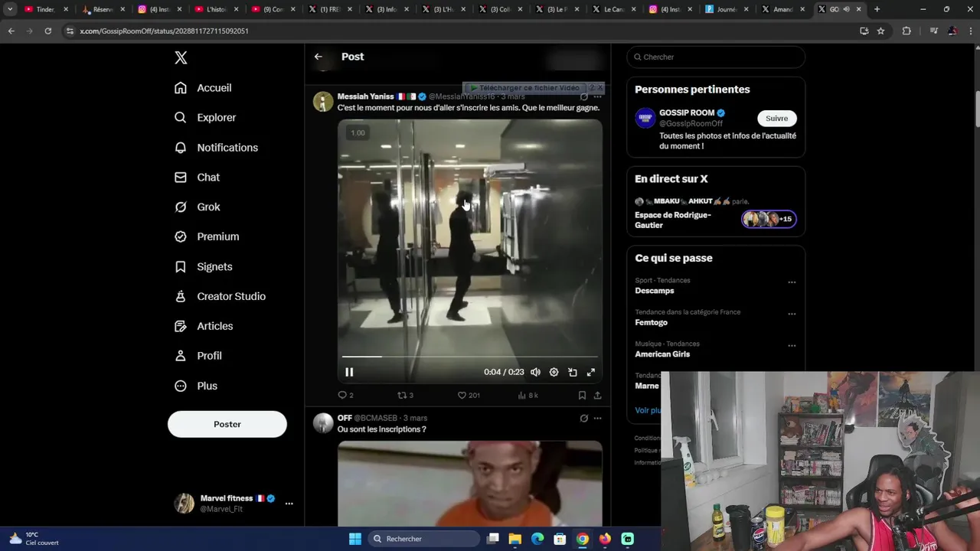
Task: Open more options for Descamps trend
Action: (792, 282)
